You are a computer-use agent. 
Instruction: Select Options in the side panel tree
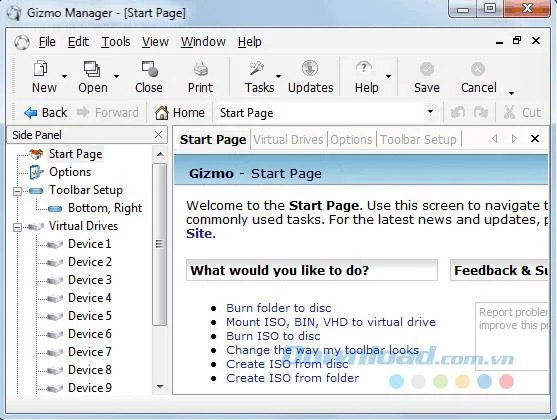point(70,172)
